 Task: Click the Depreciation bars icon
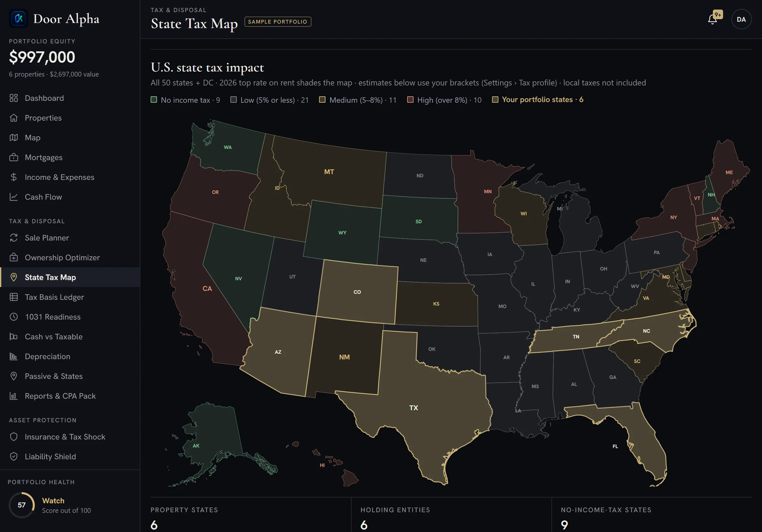coord(14,357)
